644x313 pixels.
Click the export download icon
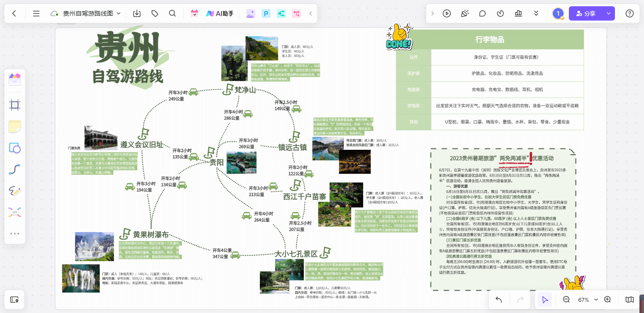coord(137,13)
